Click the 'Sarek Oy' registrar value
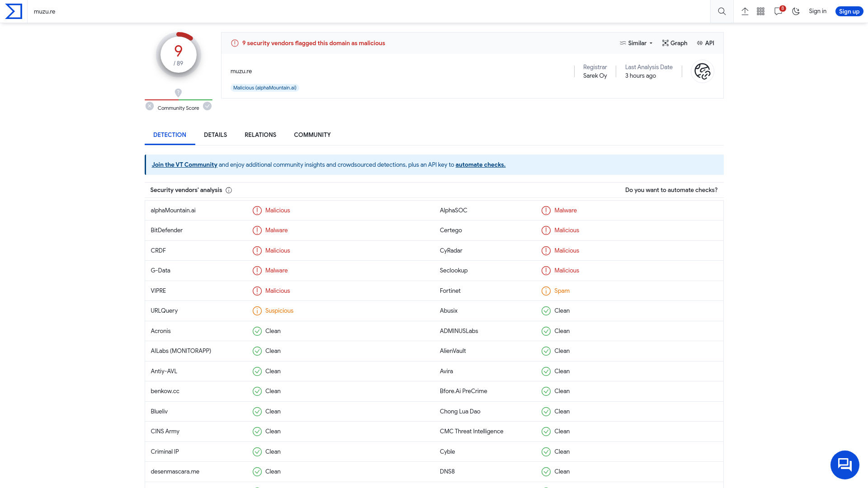The width and height of the screenshot is (868, 488). point(595,76)
